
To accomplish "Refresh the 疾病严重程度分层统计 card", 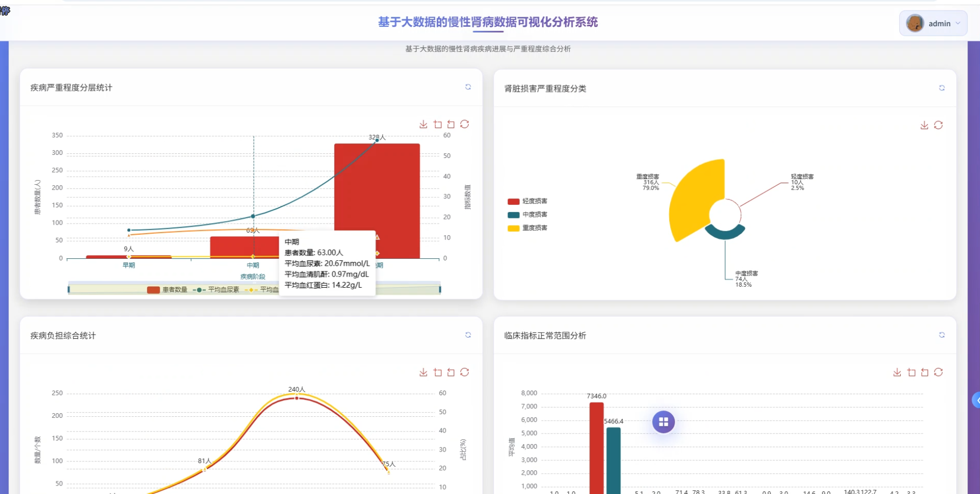I will click(468, 87).
